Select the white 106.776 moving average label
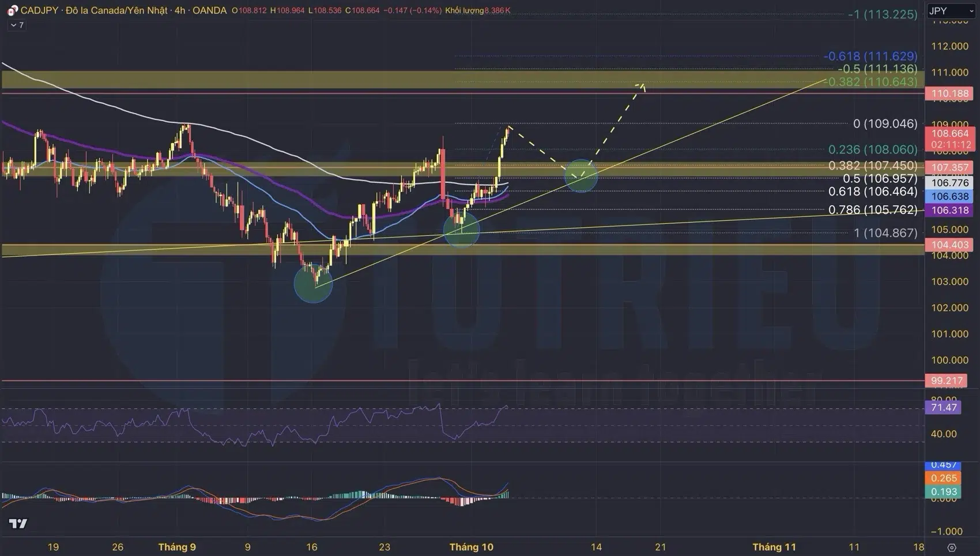This screenshot has width=980, height=556. coord(950,182)
